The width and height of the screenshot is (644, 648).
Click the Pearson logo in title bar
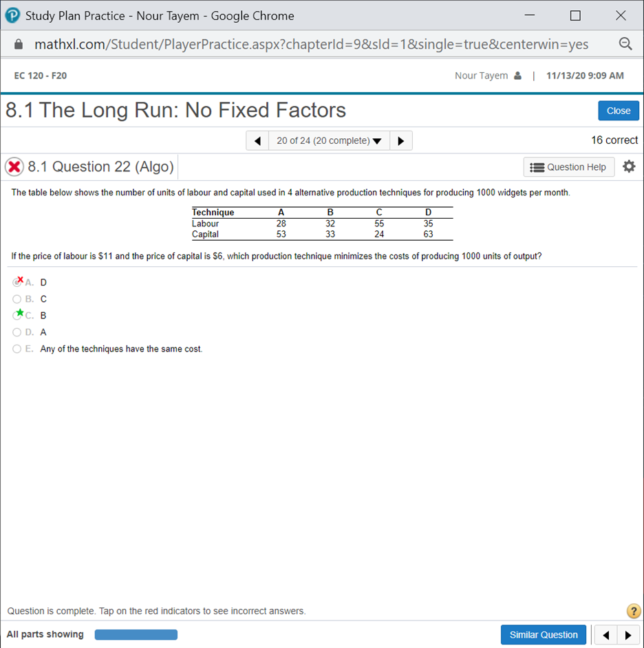(x=12, y=16)
